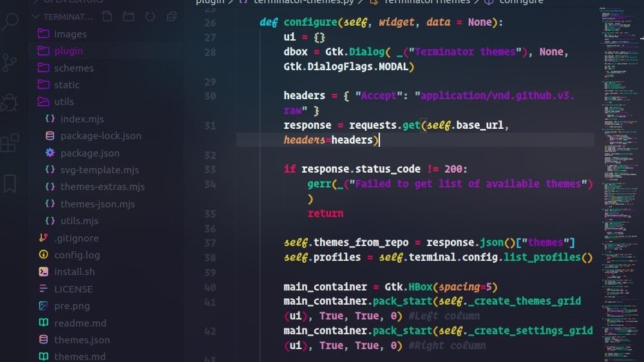Click '_create_themes_grid' on line 41
Screen dimensions: 644x362
tap(524, 301)
